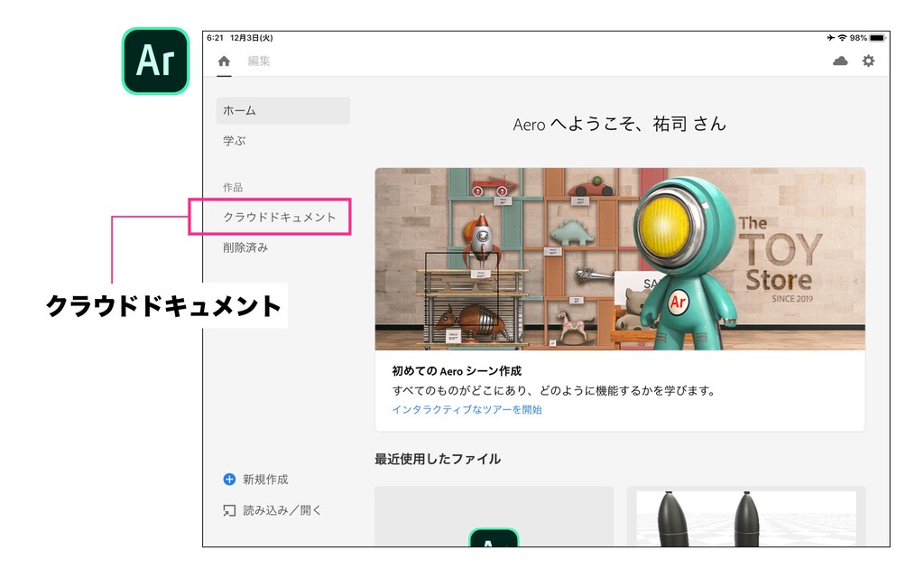Switch to the 編集 tab
Viewport: 924px width, 578px height.
(259, 61)
